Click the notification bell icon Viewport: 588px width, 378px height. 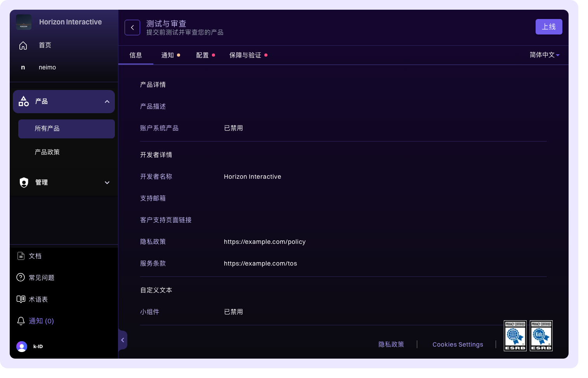pyautogui.click(x=21, y=321)
